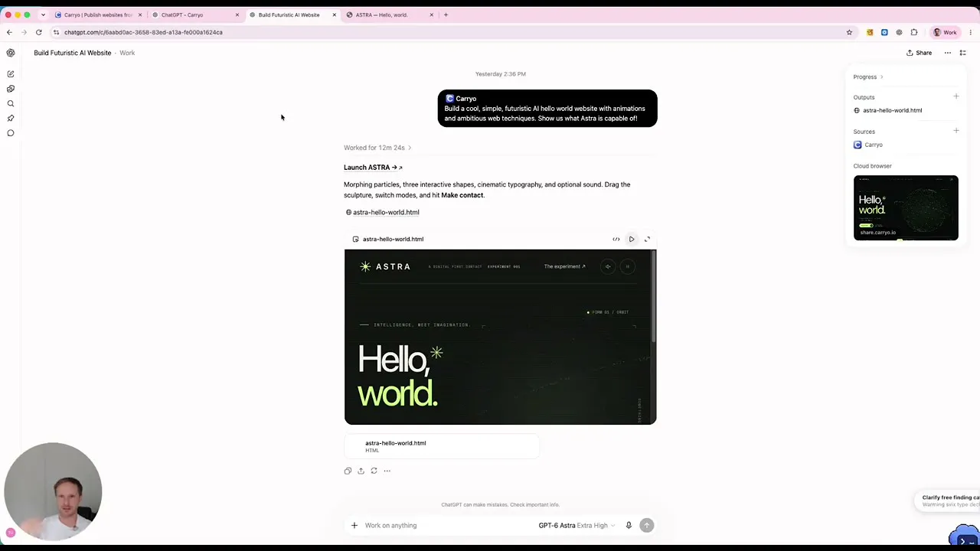Click the 'Clarify free finding' notification card
Screen dimensions: 980x551
[948, 501]
